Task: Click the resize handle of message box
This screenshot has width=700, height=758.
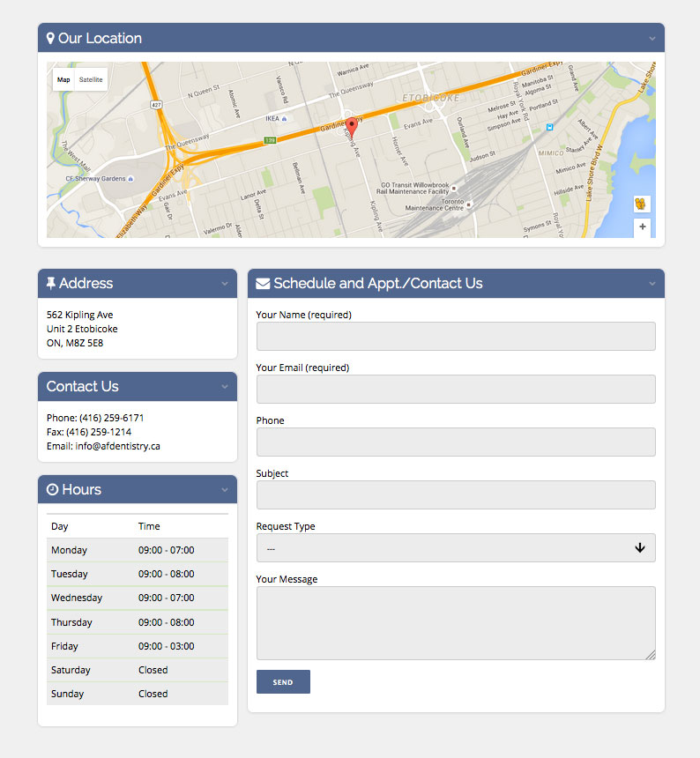Action: [652, 655]
